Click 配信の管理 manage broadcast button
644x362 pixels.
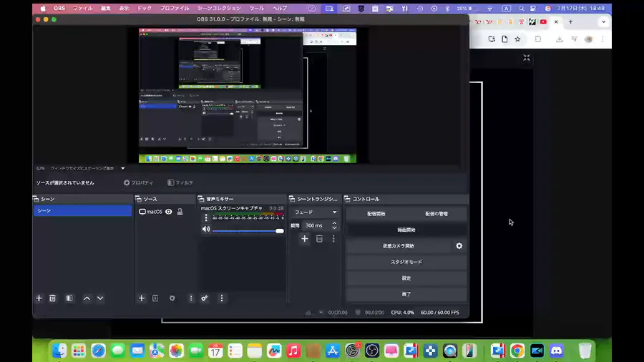tap(436, 214)
